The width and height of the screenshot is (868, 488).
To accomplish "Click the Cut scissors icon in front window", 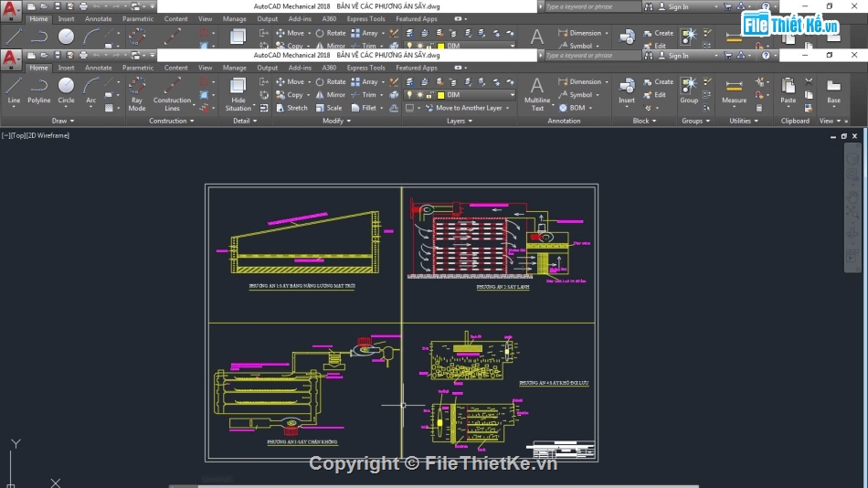I will pyautogui.click(x=809, y=82).
